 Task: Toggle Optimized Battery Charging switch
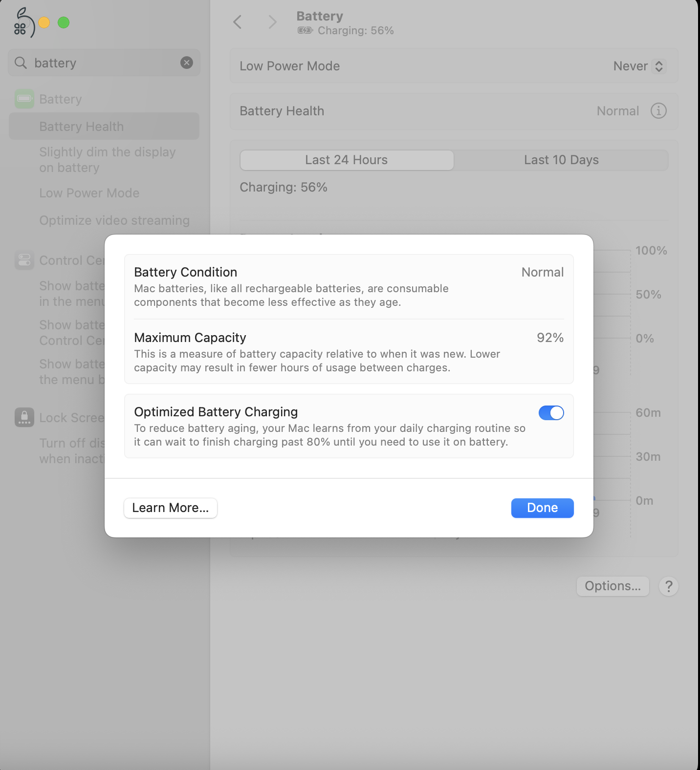(551, 413)
